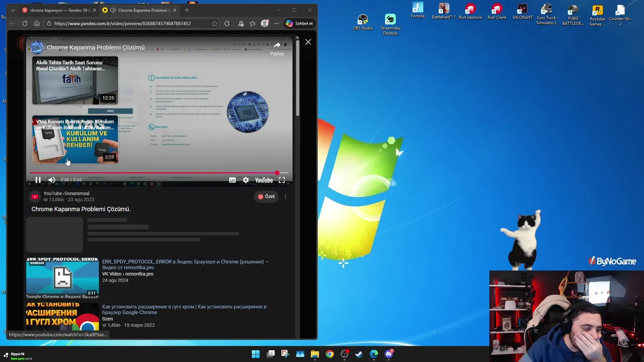Open Vtag Konum Bulma suggested video
This screenshot has height=362, width=644.
(75, 139)
